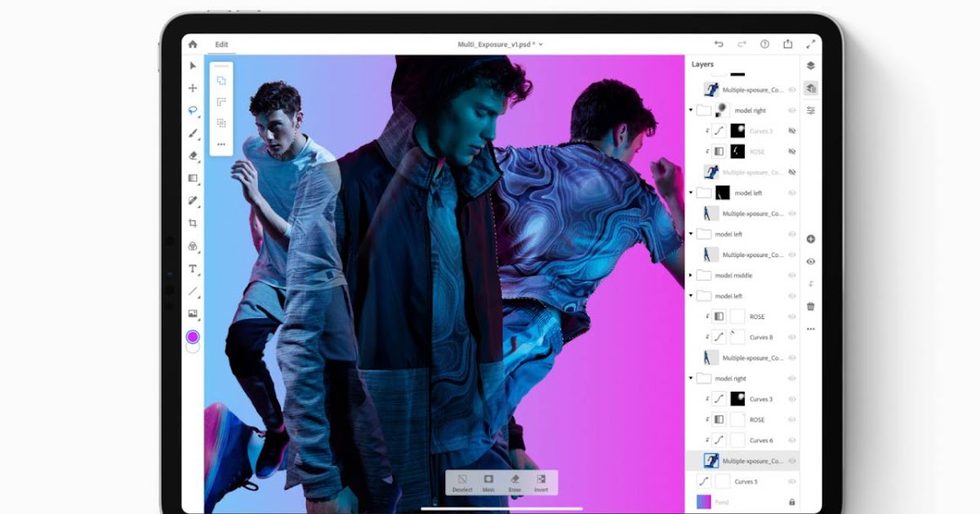Screen dimensions: 980x514
Task: Select the Curves 5 adjustment layer
Action: pyautogui.click(x=742, y=481)
